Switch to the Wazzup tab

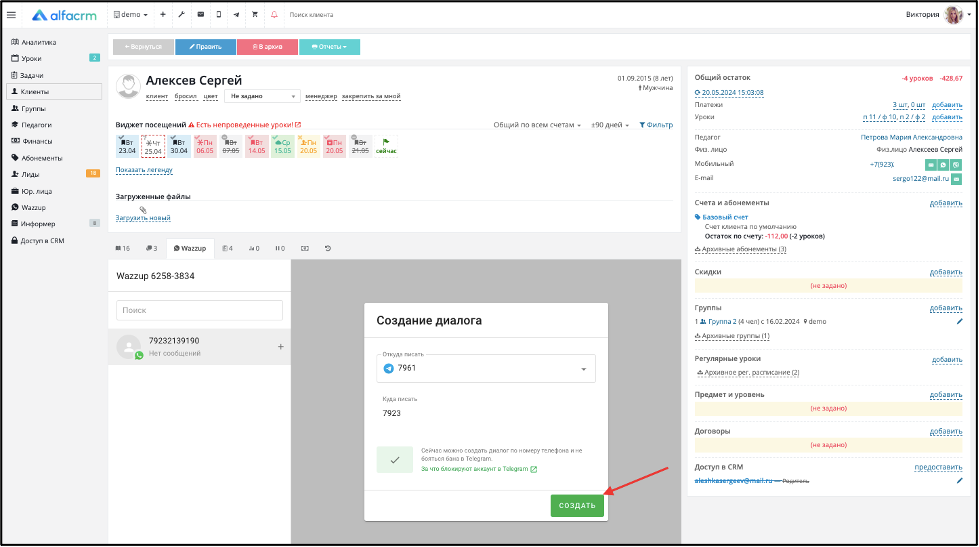pos(190,247)
